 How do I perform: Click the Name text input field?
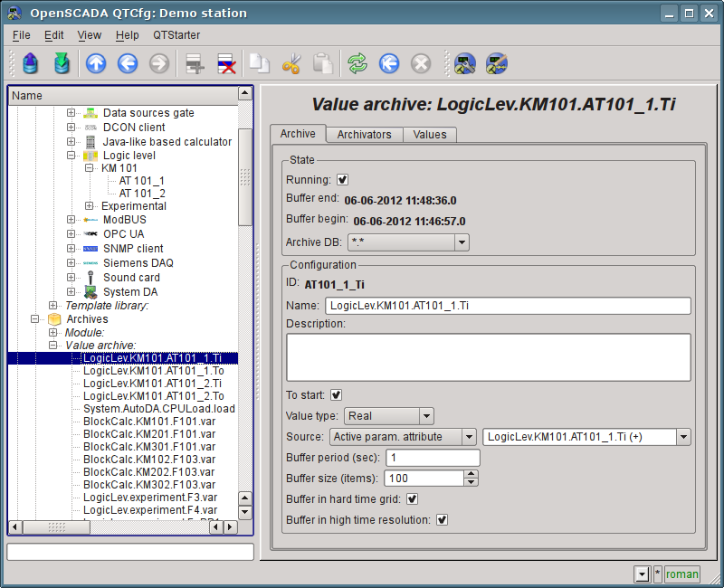(507, 306)
